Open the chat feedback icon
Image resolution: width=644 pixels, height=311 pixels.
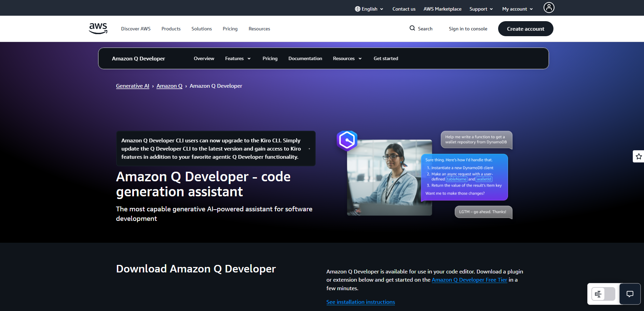(630, 294)
